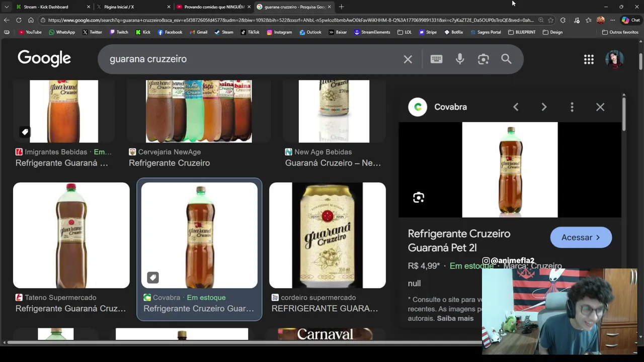Open the StreamElements bookmark

372,32
